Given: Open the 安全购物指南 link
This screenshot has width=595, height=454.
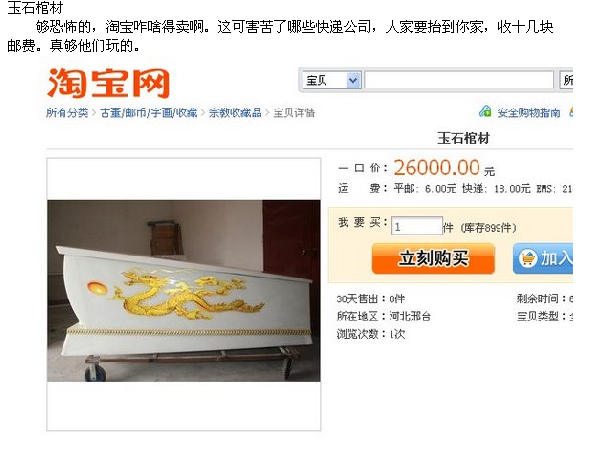Looking at the screenshot, I should (529, 113).
